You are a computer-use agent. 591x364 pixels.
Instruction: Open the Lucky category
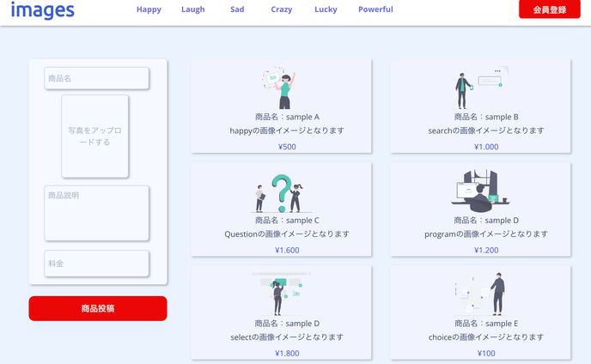326,9
